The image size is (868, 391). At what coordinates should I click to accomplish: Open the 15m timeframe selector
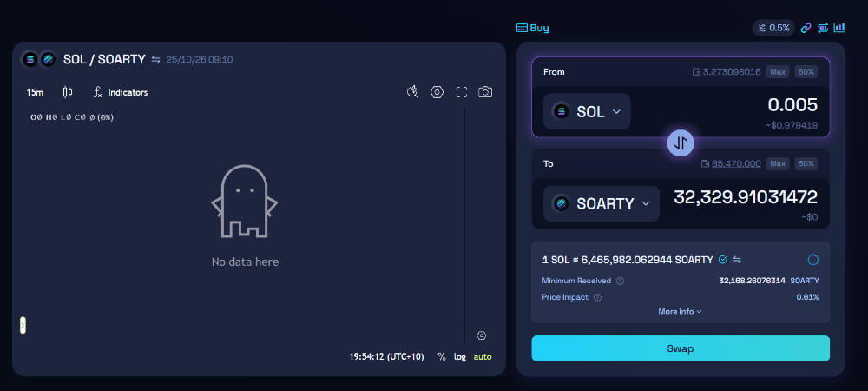(x=35, y=92)
